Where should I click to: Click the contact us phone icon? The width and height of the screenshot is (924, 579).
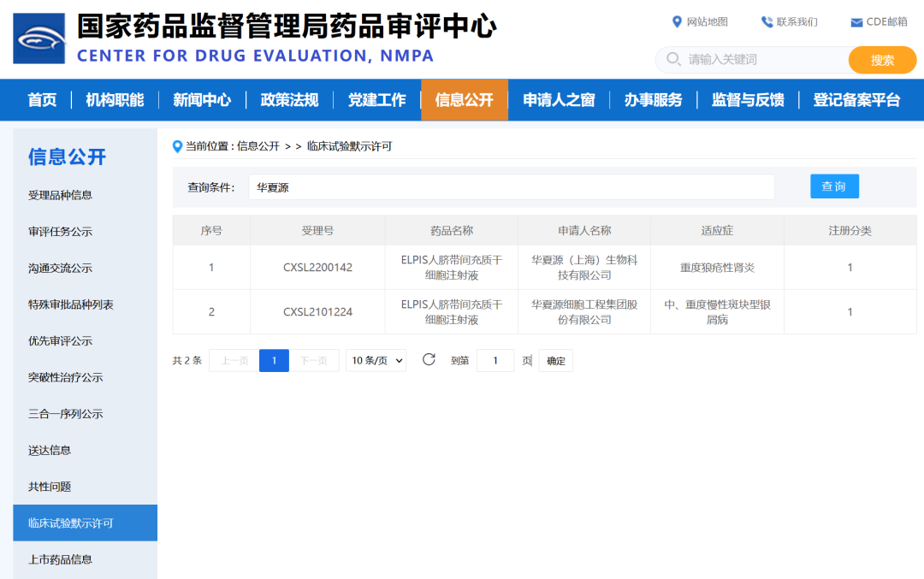pos(767,22)
